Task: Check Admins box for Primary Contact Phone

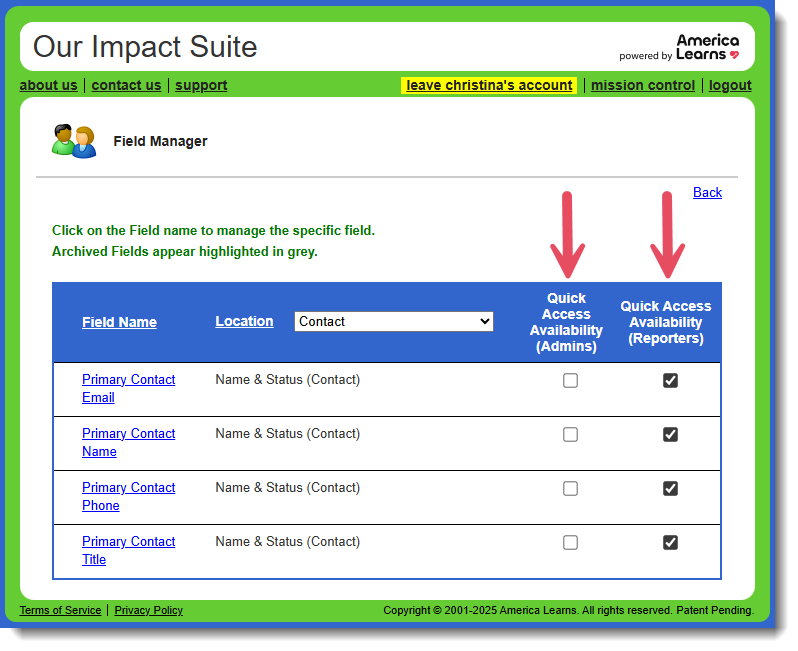Action: pos(570,488)
